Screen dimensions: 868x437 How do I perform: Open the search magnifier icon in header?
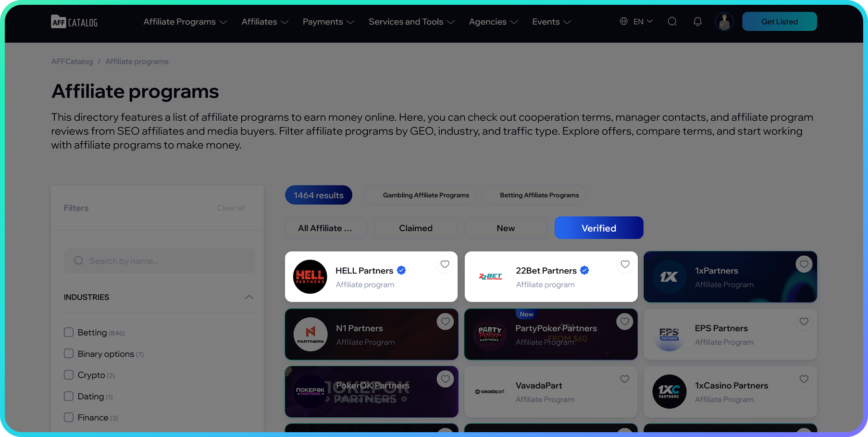pos(672,22)
